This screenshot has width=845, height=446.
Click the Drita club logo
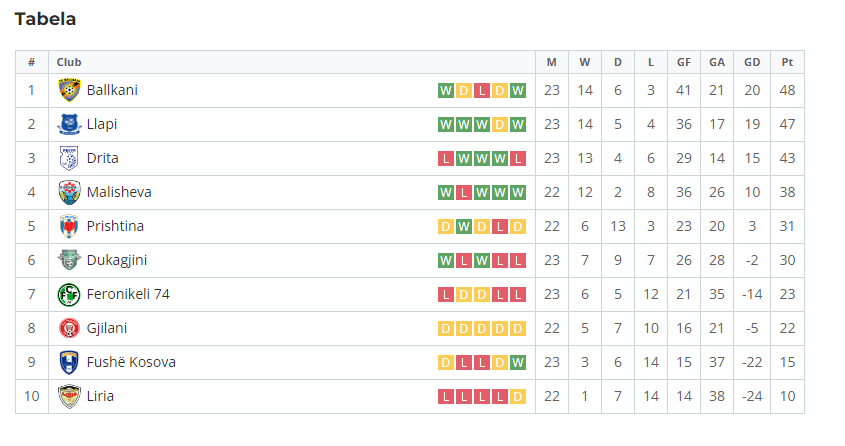point(70,158)
